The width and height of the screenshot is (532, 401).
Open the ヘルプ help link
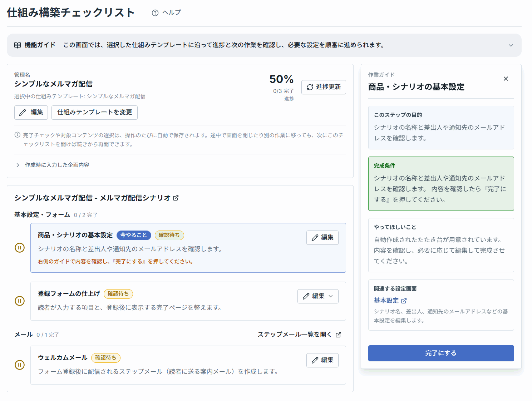click(166, 13)
